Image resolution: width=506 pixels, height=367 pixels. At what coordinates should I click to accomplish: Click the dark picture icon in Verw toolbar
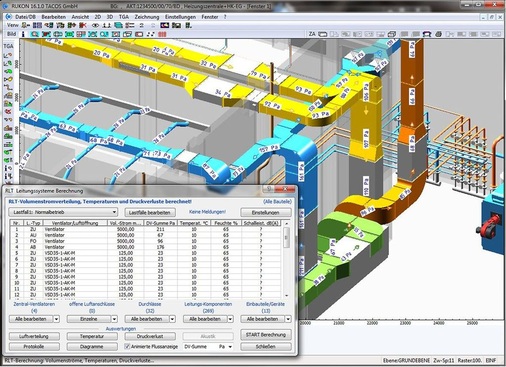pos(165,25)
